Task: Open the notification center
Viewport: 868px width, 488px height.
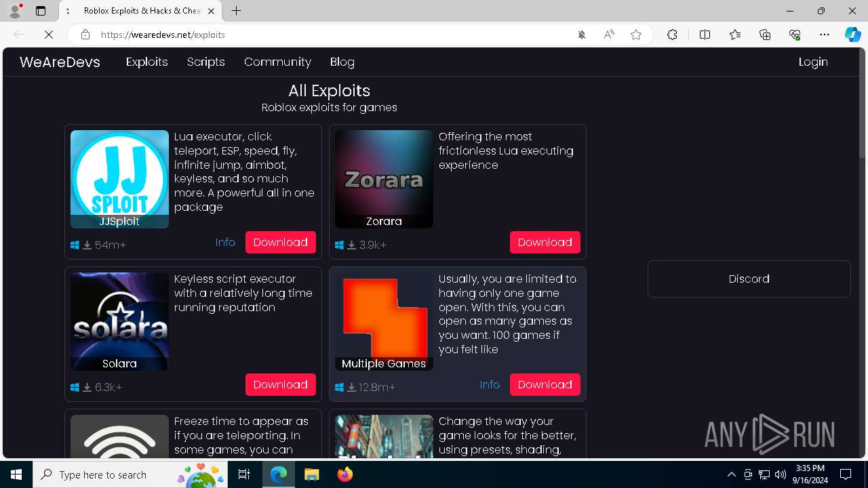Action: 846,474
